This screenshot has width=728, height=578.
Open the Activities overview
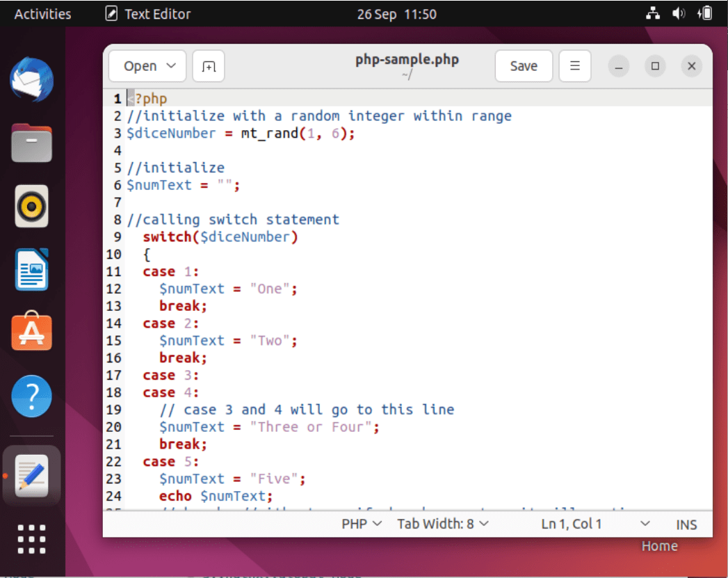[x=42, y=13]
